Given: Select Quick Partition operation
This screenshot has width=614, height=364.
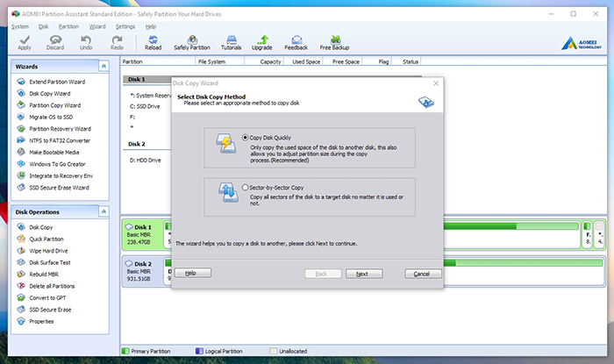Looking at the screenshot, I should [46, 239].
